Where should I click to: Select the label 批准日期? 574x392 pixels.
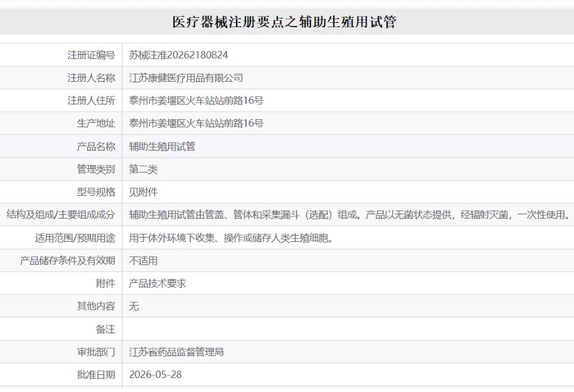click(96, 375)
